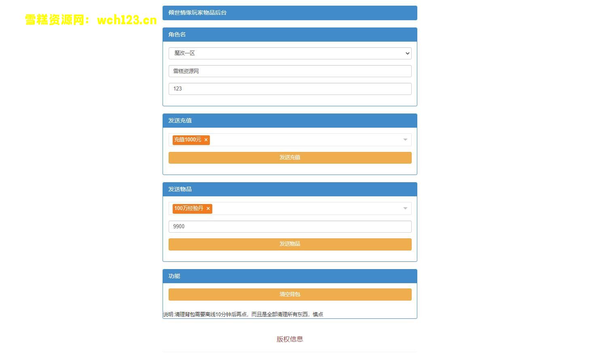Image resolution: width=592 pixels, height=364 pixels.
Task: Click the 充值1000元 tag label
Action: coord(188,140)
